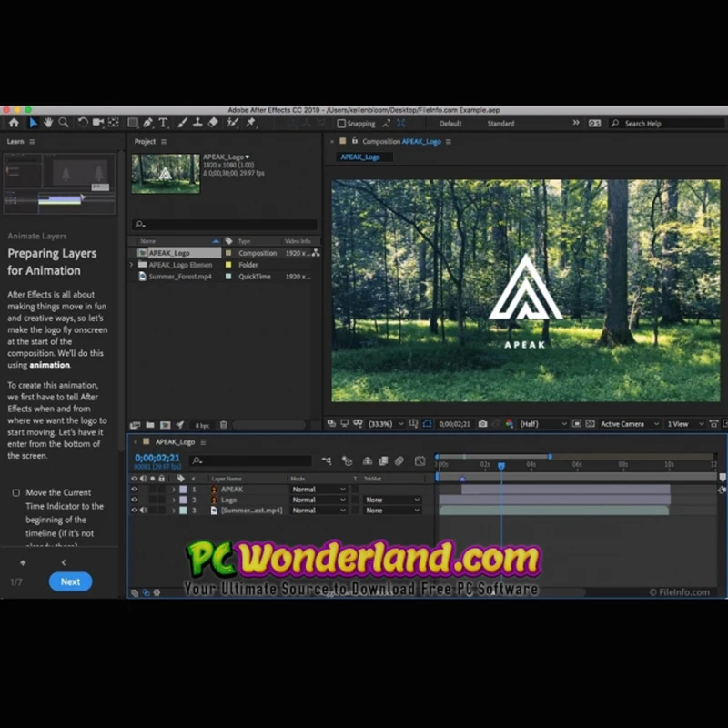Switch to the Standard workspace

pos(500,124)
